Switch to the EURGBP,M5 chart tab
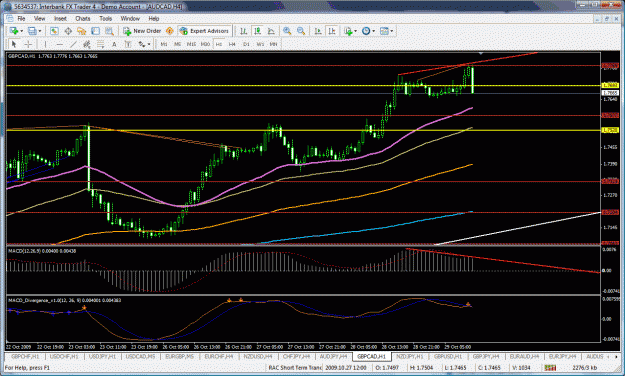Image resolution: width=625 pixels, height=376 pixels. point(180,356)
